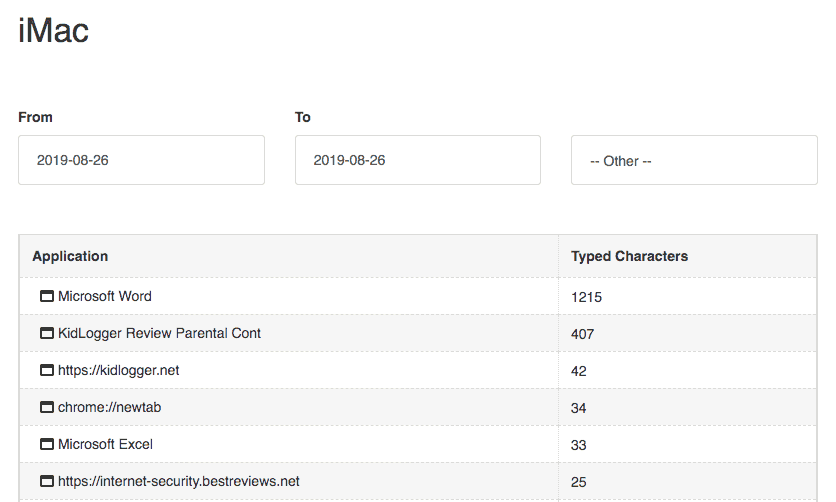Click the From date field
This screenshot has width=836, height=502.
pyautogui.click(x=141, y=160)
